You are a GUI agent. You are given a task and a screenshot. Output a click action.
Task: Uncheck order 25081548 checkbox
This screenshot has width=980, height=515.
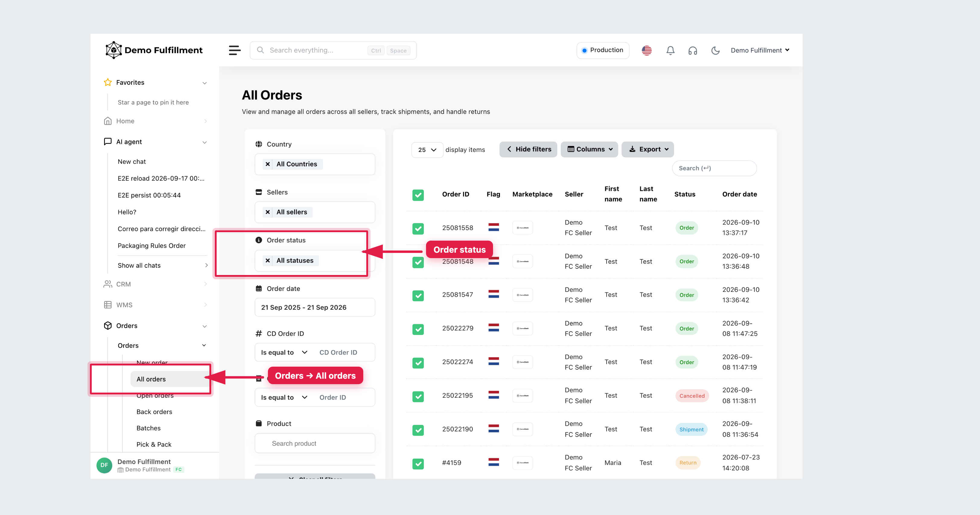(418, 262)
